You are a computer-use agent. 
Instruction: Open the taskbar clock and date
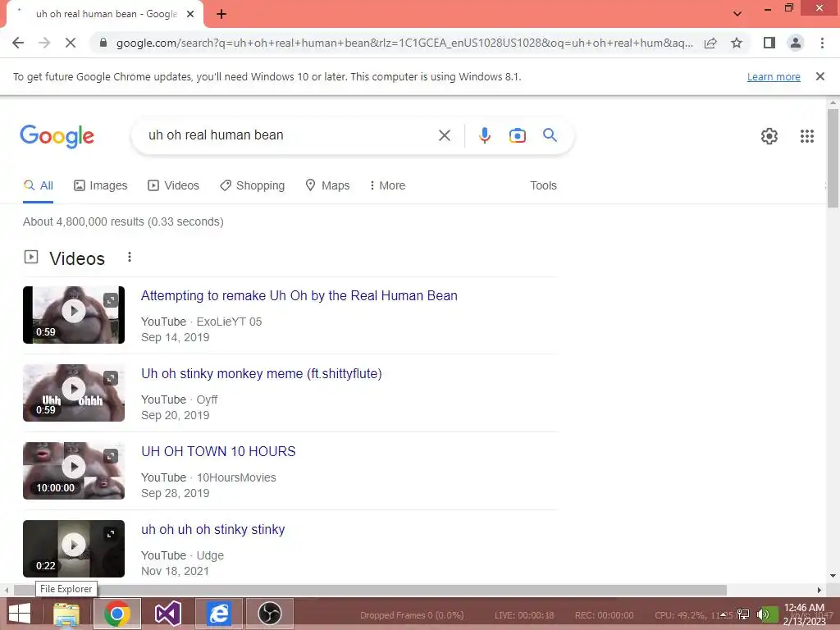tap(804, 614)
